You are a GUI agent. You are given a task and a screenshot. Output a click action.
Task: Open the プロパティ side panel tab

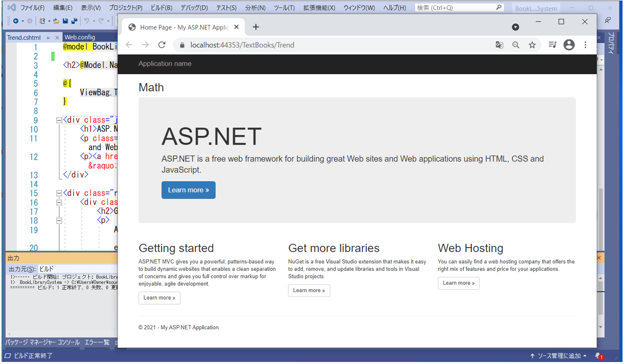click(612, 44)
